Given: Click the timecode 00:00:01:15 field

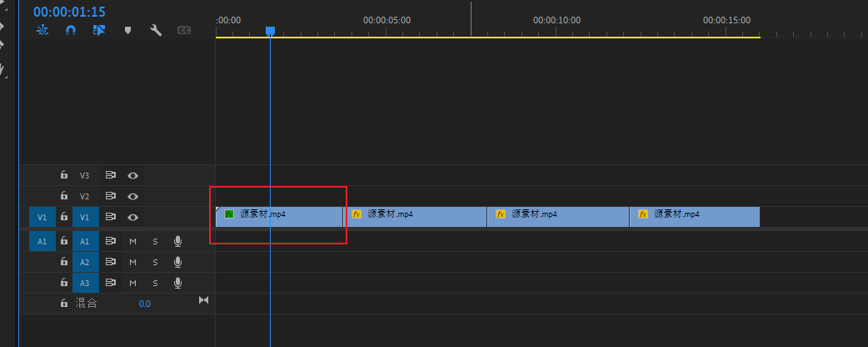Looking at the screenshot, I should (x=69, y=12).
